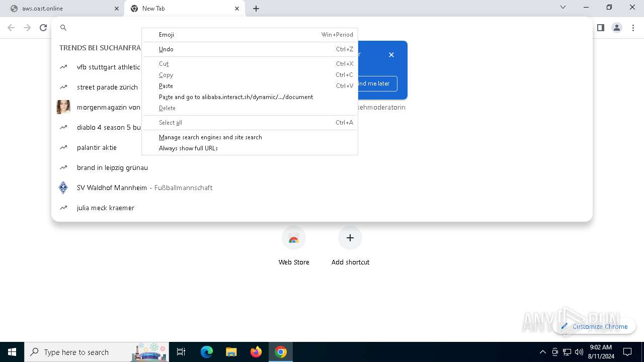Screen dimensions: 644x362
Task: Click the morgenmagazin suggestion portrait thumbnail
Action: point(63,107)
